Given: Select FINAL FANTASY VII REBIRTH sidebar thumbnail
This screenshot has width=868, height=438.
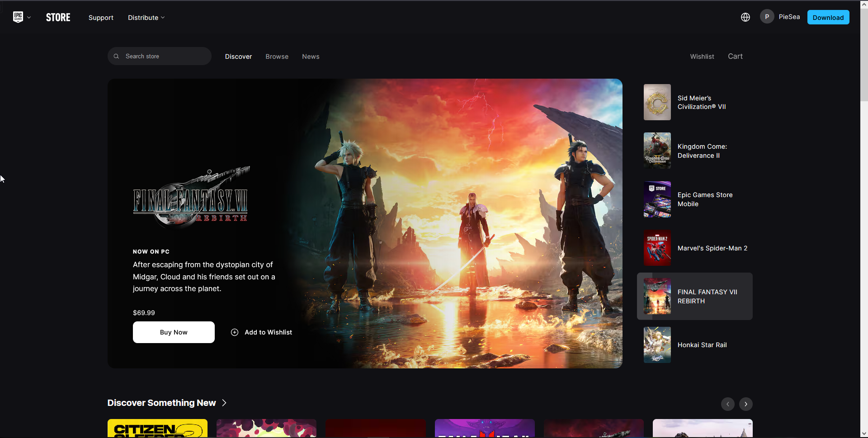Looking at the screenshot, I should click(x=657, y=296).
